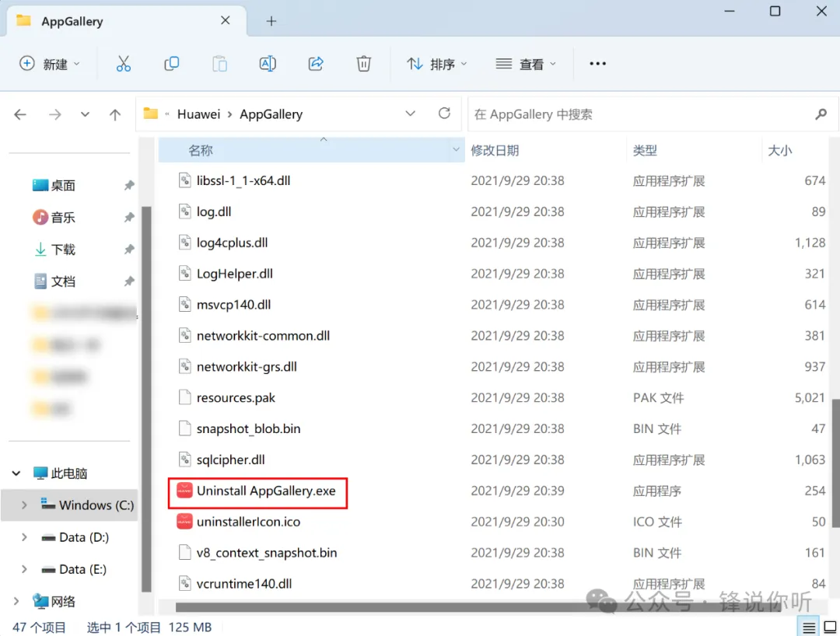Click the Delete trash bin icon

[x=364, y=64]
